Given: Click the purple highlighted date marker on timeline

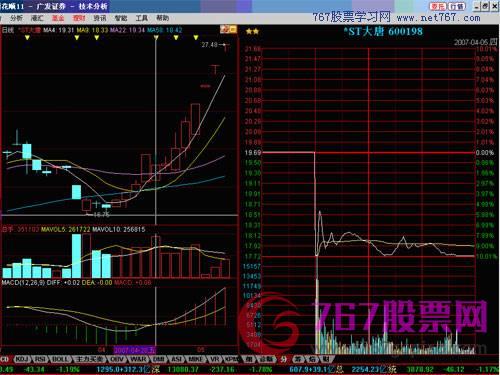Looking at the screenshot, I should tap(135, 350).
